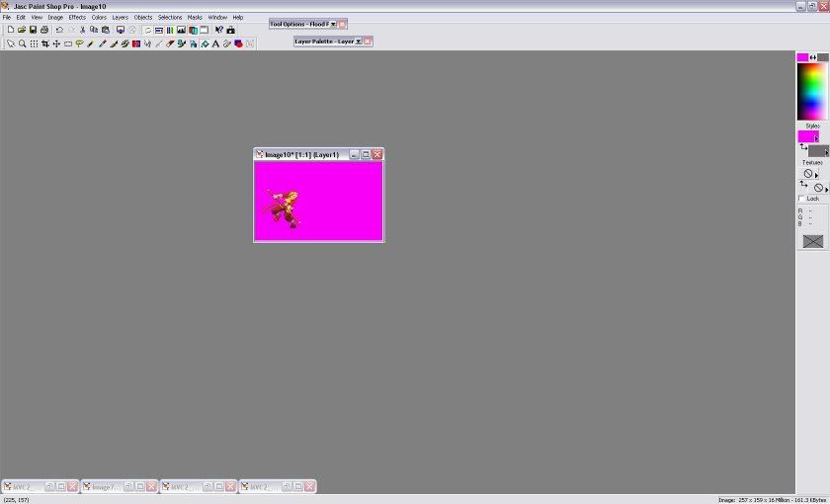Click the context Help pointer icon
Image resolution: width=830 pixels, height=504 pixels.
point(219,31)
